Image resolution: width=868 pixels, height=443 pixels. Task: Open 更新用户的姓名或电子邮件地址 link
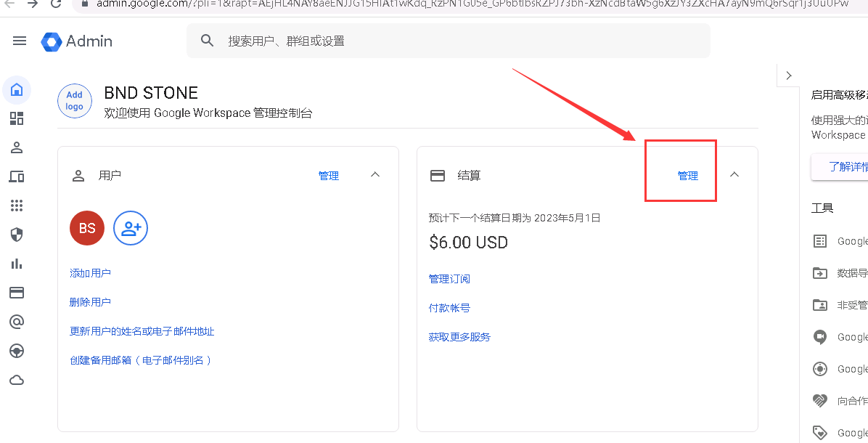(x=142, y=331)
